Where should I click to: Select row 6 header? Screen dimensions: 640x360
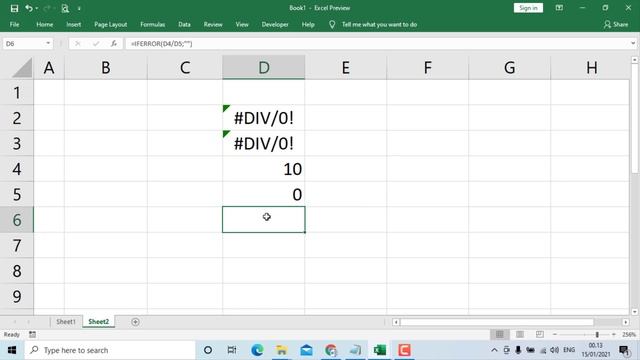[x=17, y=220]
